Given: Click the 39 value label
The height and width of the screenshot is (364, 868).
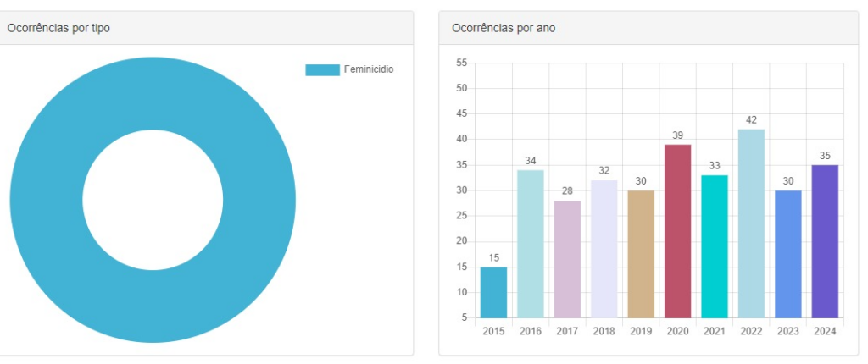Looking at the screenshot, I should 677,135.
